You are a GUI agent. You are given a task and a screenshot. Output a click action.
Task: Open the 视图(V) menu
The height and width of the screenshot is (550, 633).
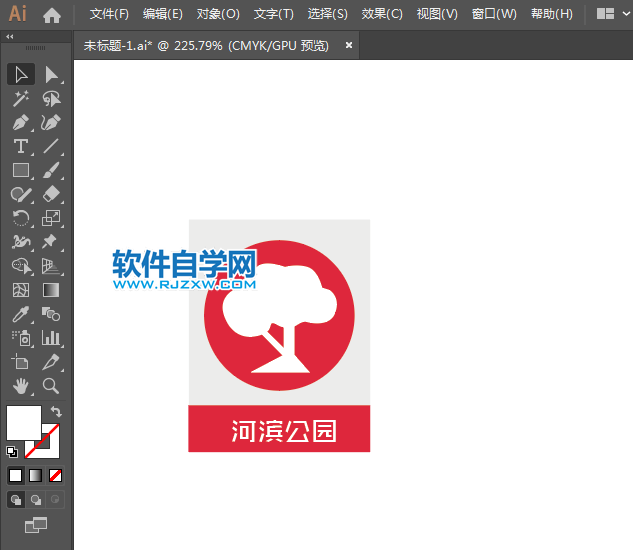(x=437, y=14)
